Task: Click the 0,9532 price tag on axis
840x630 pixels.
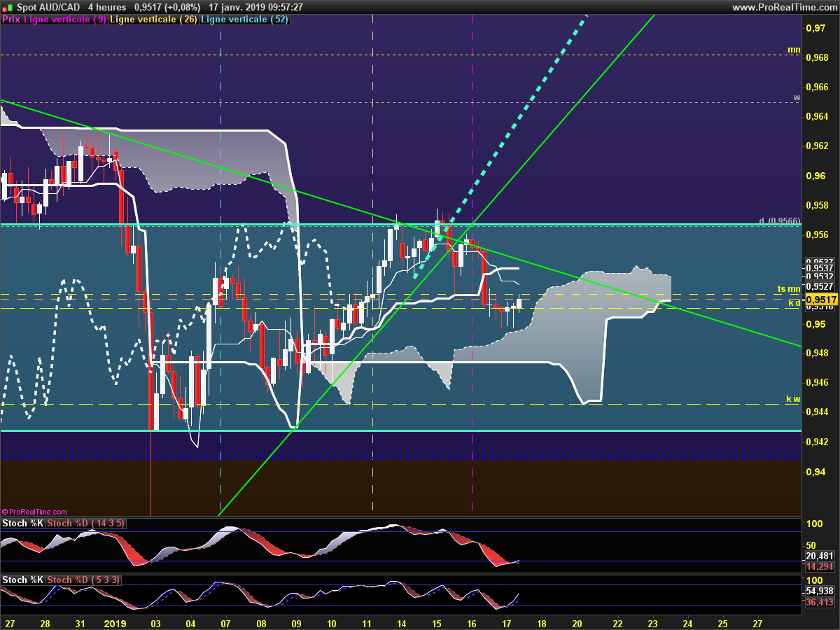Action: coord(819,276)
